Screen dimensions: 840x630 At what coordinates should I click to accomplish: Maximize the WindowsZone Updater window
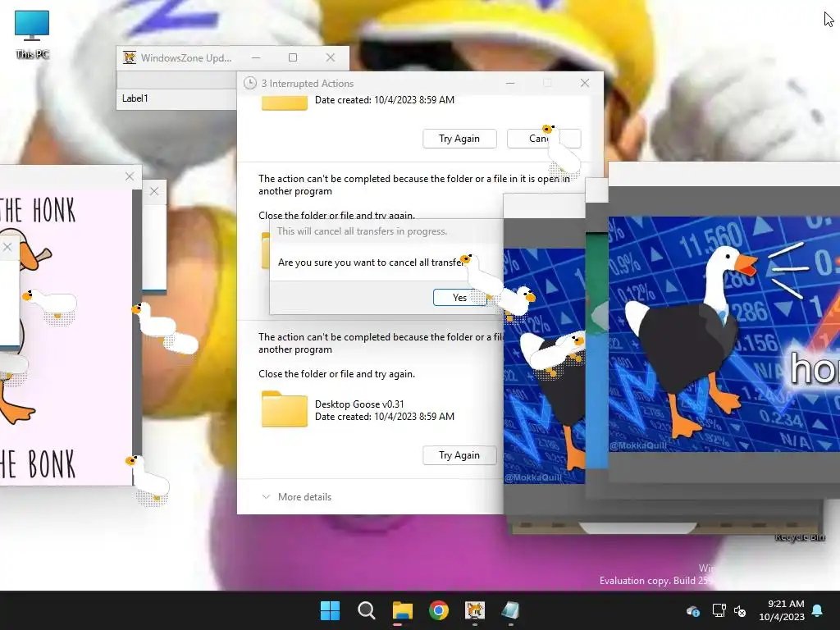point(293,57)
